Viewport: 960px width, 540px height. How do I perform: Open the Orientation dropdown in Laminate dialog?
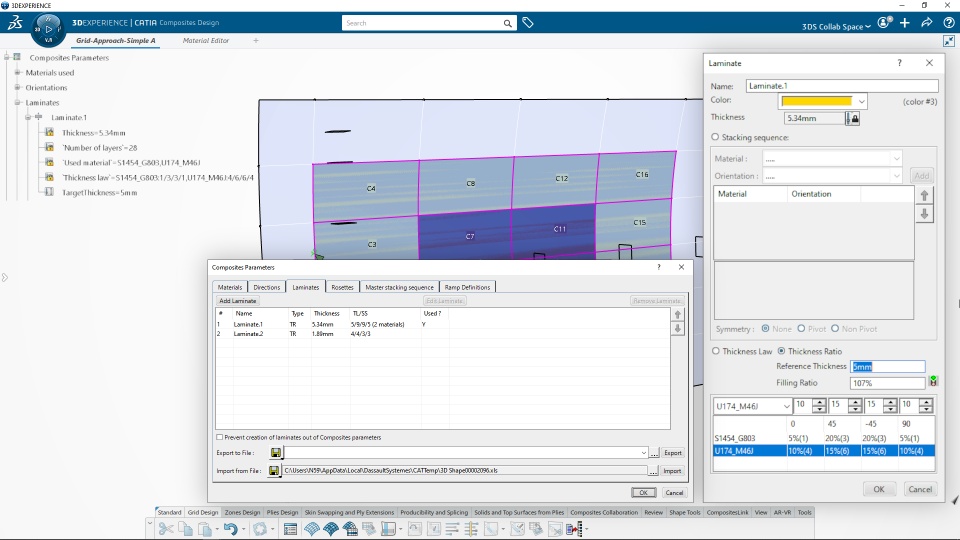click(896, 176)
